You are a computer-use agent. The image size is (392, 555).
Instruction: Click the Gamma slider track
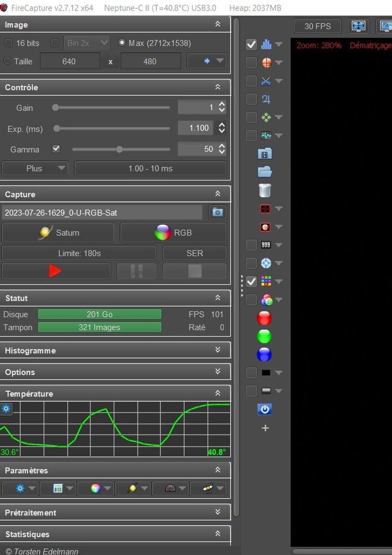121,149
